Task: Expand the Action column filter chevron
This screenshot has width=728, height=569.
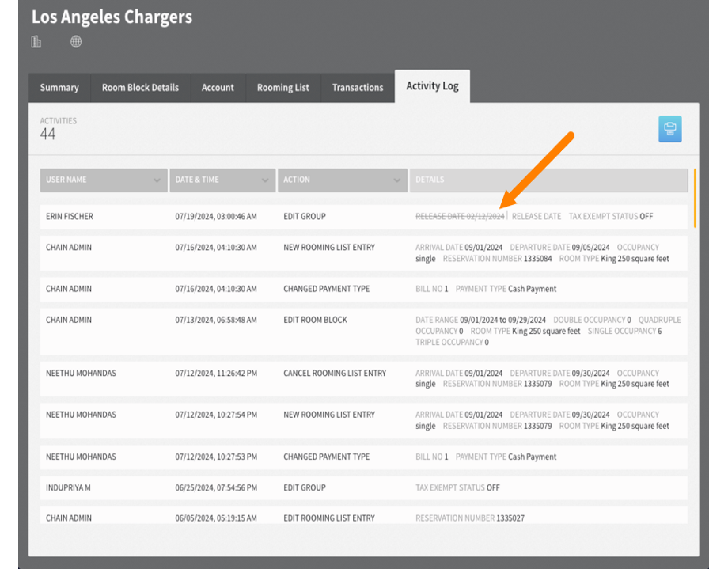Action: click(x=397, y=180)
